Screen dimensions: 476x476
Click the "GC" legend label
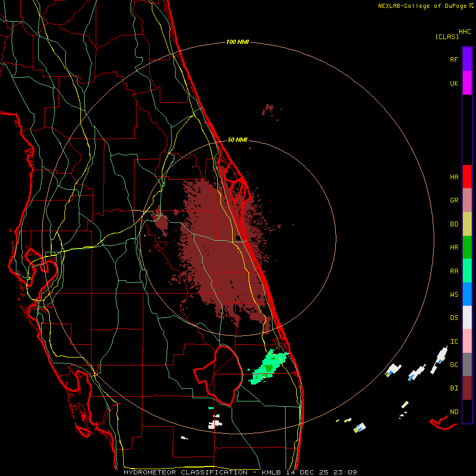click(454, 365)
